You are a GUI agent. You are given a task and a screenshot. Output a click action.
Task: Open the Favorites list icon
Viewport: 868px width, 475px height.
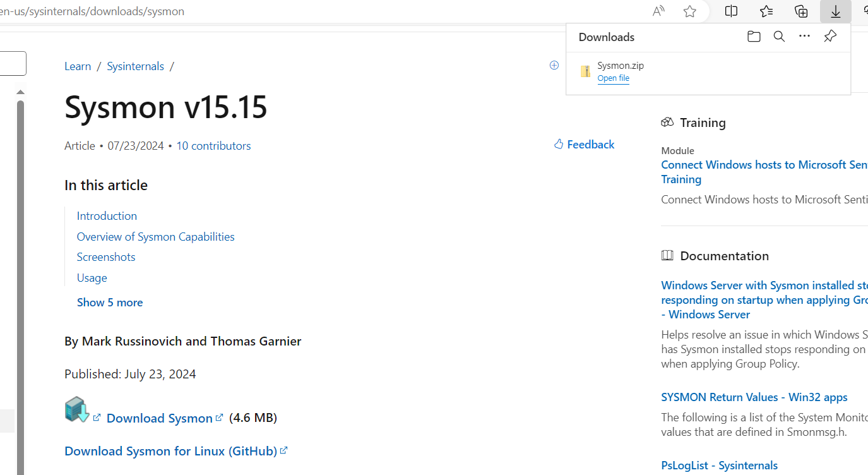click(x=766, y=11)
